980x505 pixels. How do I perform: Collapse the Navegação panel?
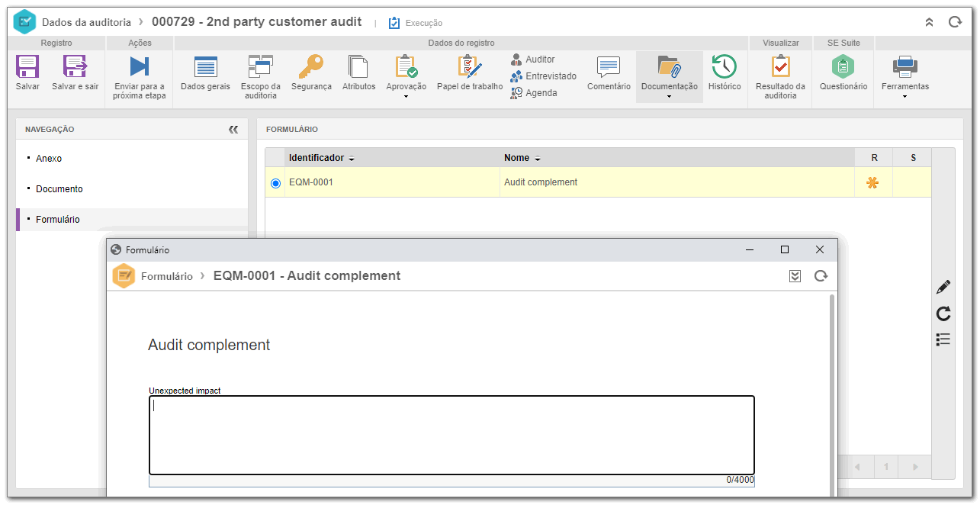233,130
